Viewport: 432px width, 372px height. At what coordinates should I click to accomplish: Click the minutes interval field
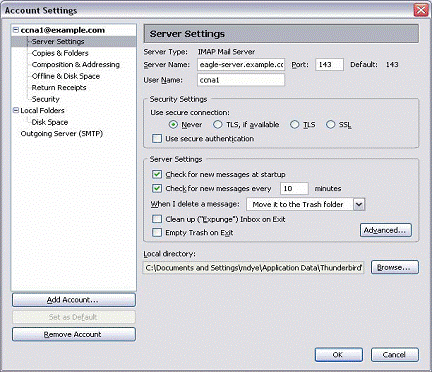pyautogui.click(x=294, y=188)
